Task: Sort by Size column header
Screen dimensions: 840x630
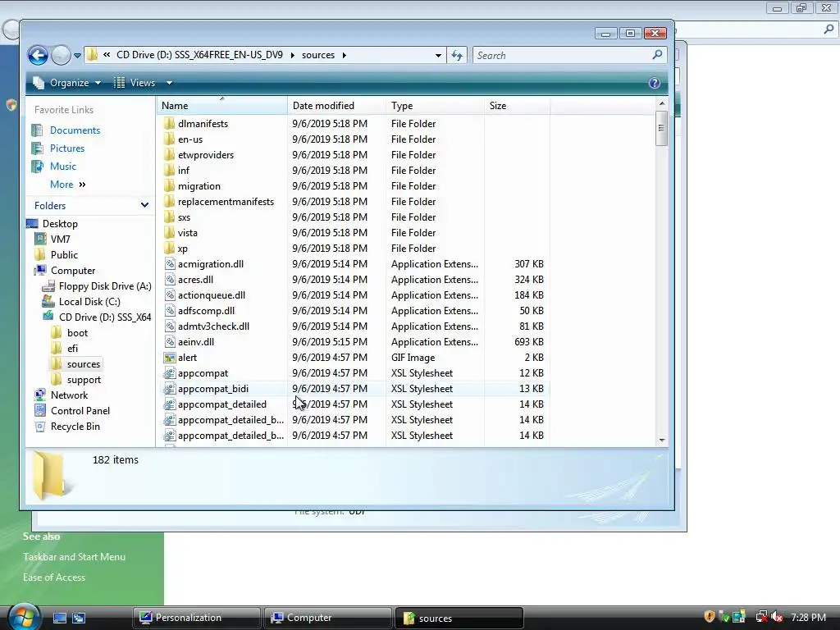Action: tap(517, 106)
